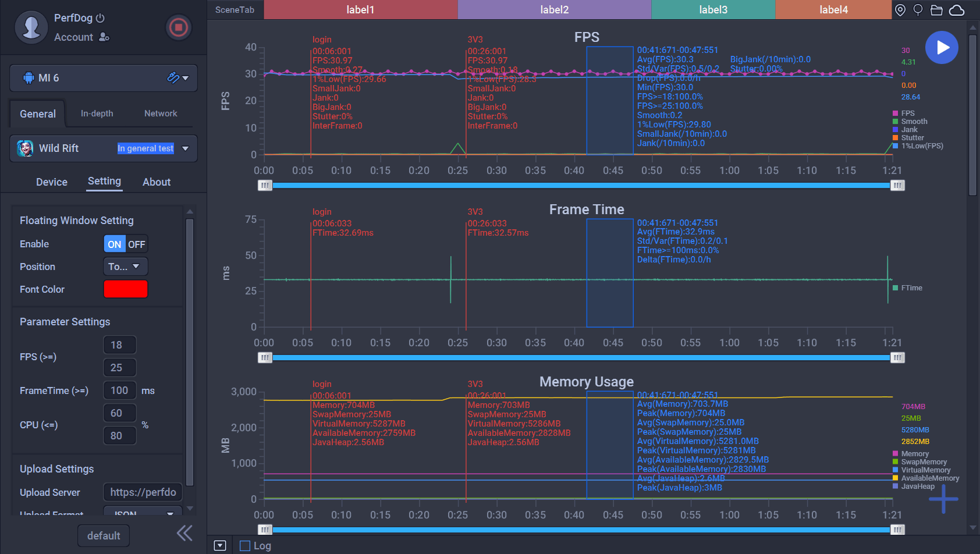The image size is (980, 554).
Task: Turn floating window Enable to OFF
Action: [137, 244]
